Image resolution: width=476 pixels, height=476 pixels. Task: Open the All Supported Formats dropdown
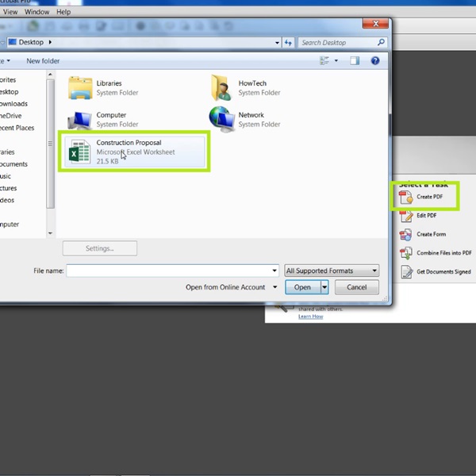coord(332,271)
